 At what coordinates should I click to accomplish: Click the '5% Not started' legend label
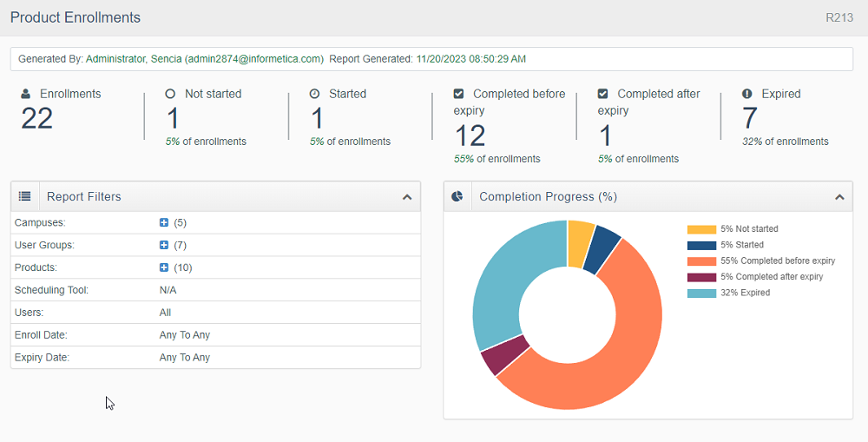[x=749, y=228]
